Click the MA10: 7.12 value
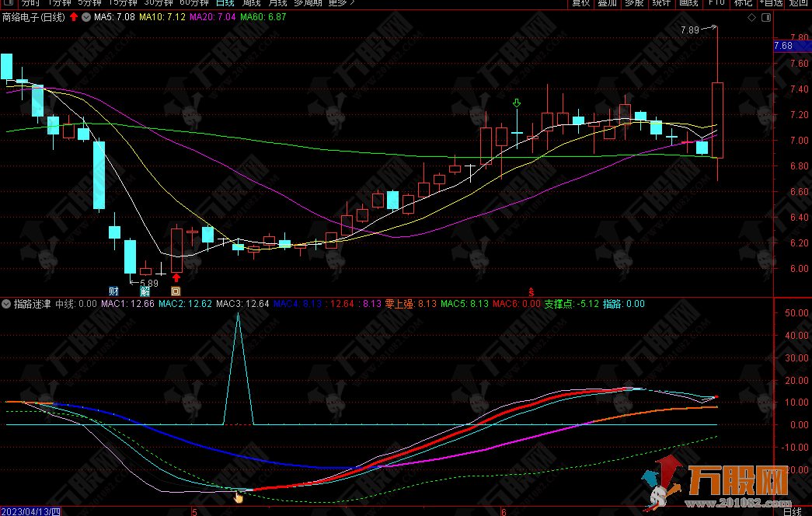 point(162,17)
